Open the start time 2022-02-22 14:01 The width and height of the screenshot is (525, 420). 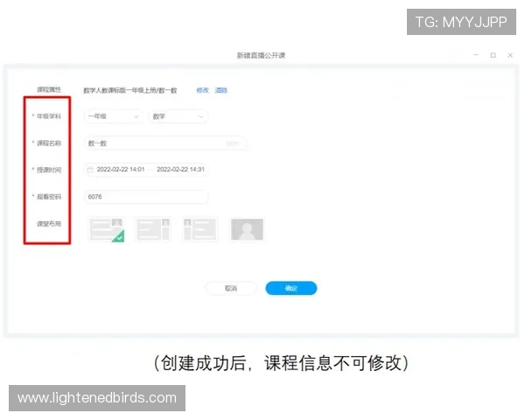[121, 170]
